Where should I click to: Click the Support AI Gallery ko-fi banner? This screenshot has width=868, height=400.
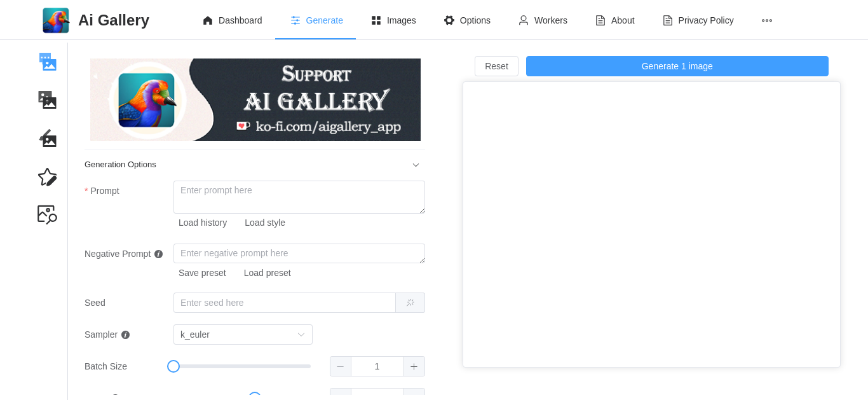click(255, 100)
